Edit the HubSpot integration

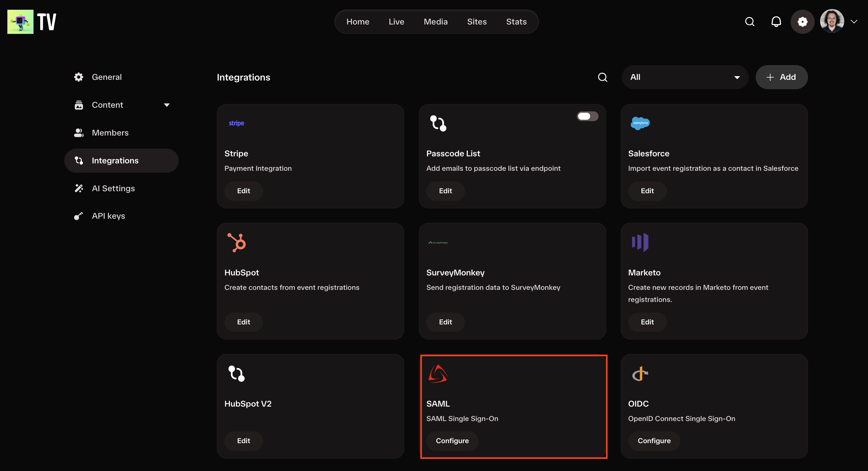point(244,322)
